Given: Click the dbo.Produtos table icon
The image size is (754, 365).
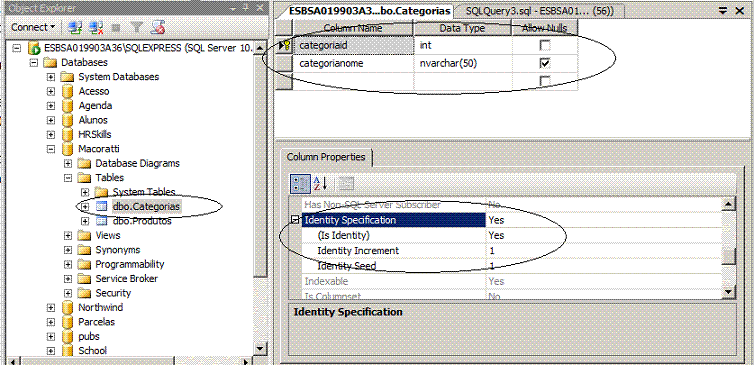Looking at the screenshot, I should click(x=101, y=221).
